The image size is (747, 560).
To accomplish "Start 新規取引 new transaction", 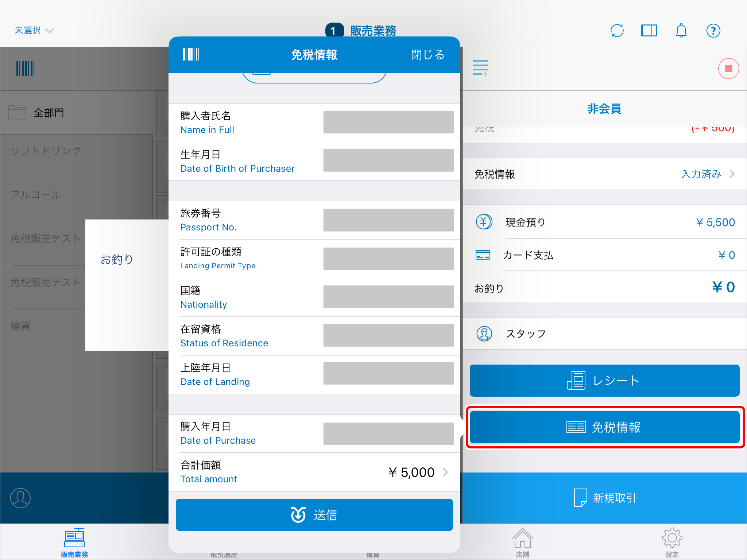I will tap(604, 498).
